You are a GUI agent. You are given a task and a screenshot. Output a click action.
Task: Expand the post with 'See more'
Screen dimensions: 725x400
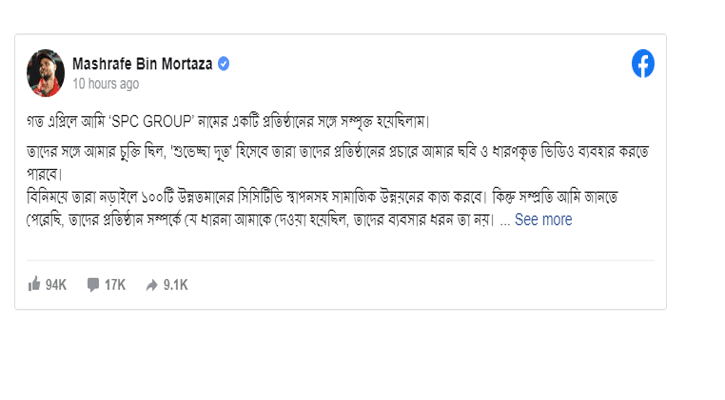[543, 220]
